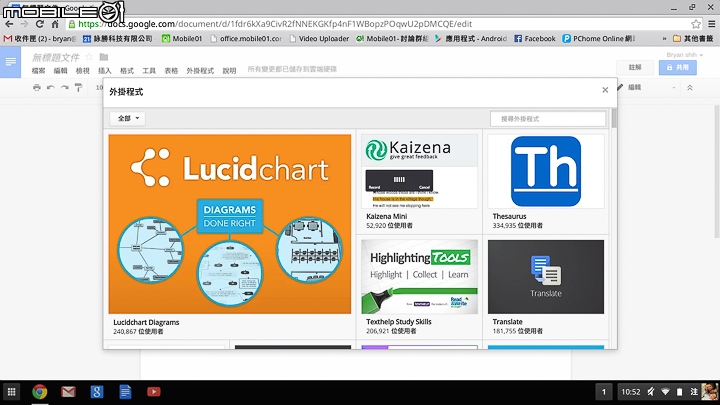Launch Google Docs from the shelf
This screenshot has width=720, height=405.
[x=125, y=392]
